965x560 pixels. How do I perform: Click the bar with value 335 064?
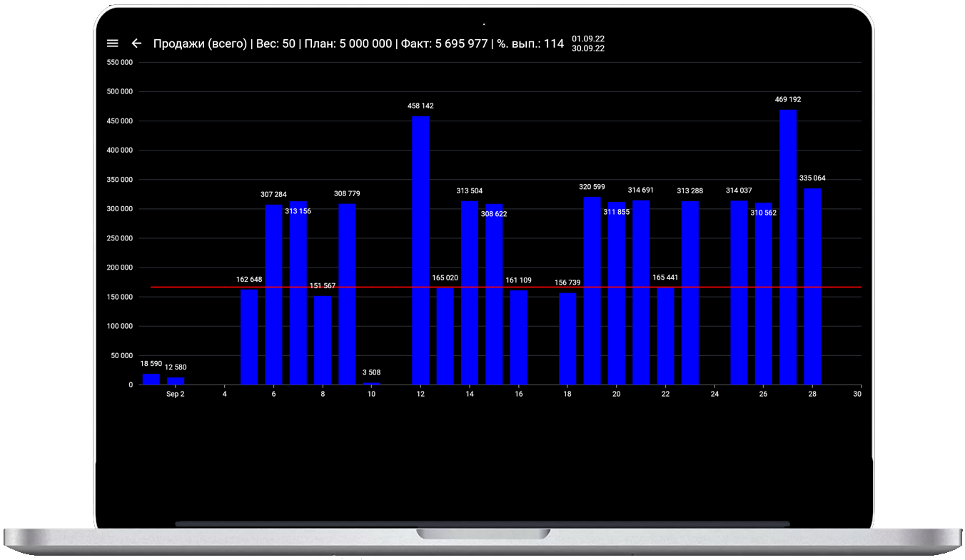tap(812, 285)
